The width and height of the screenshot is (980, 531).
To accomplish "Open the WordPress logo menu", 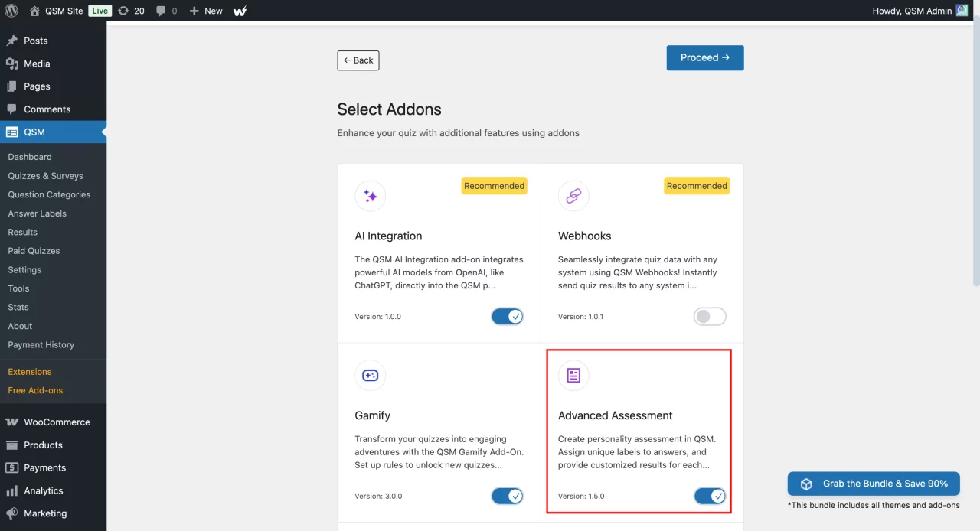I will [10, 11].
